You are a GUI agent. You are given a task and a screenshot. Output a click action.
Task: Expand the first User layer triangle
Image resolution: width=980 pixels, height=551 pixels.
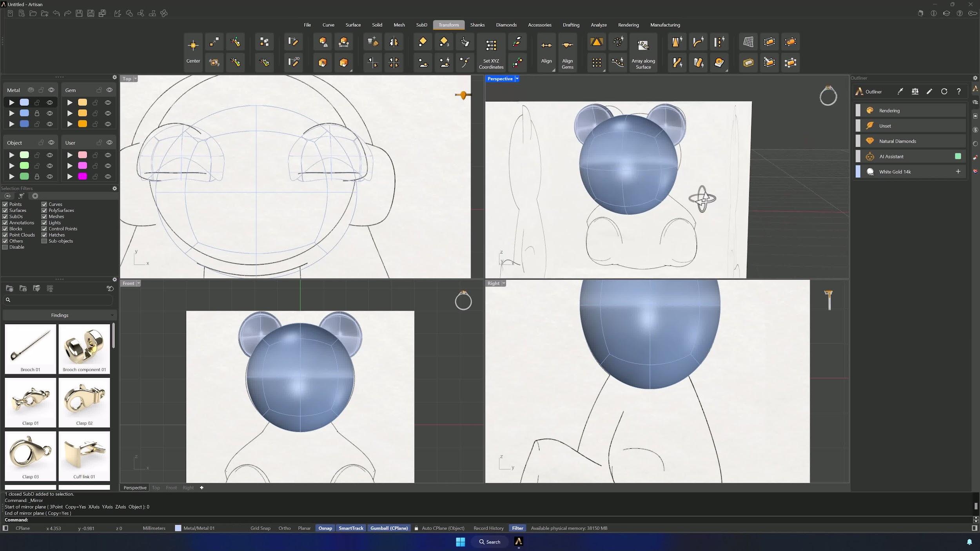coord(70,155)
